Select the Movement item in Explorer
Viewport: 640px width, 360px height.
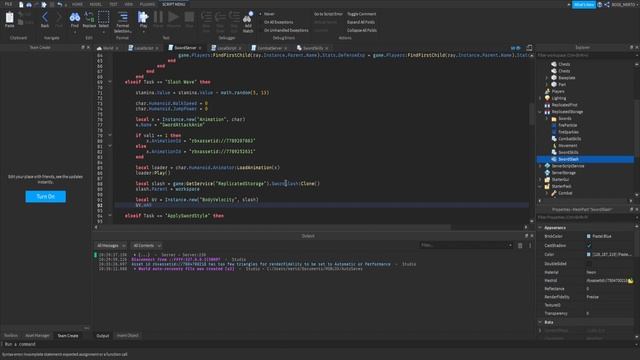[x=567, y=145]
